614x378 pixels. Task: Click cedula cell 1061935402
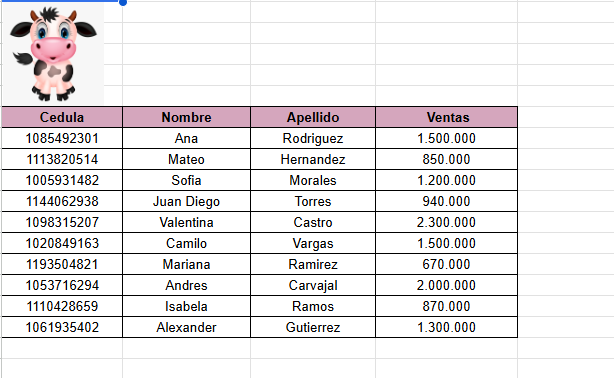tap(62, 327)
